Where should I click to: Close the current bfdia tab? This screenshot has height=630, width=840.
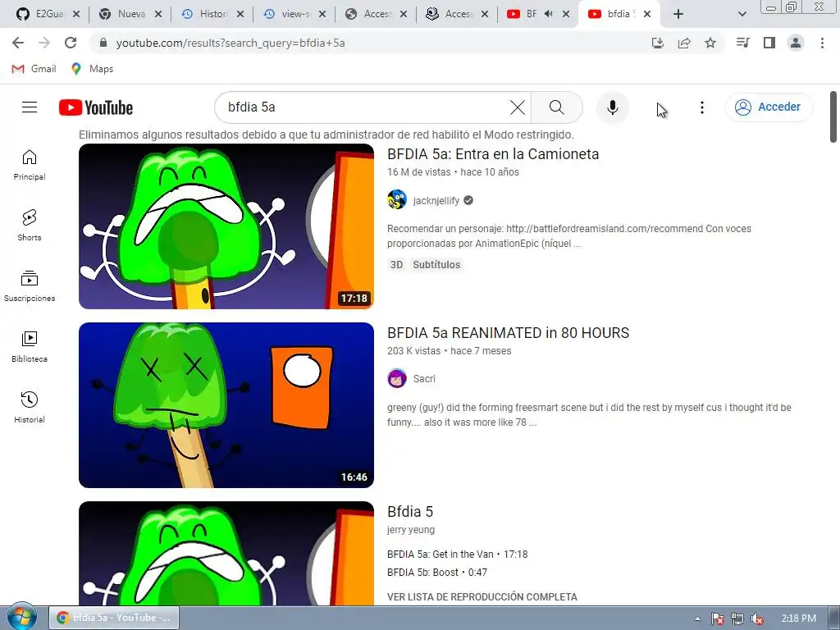(x=647, y=14)
